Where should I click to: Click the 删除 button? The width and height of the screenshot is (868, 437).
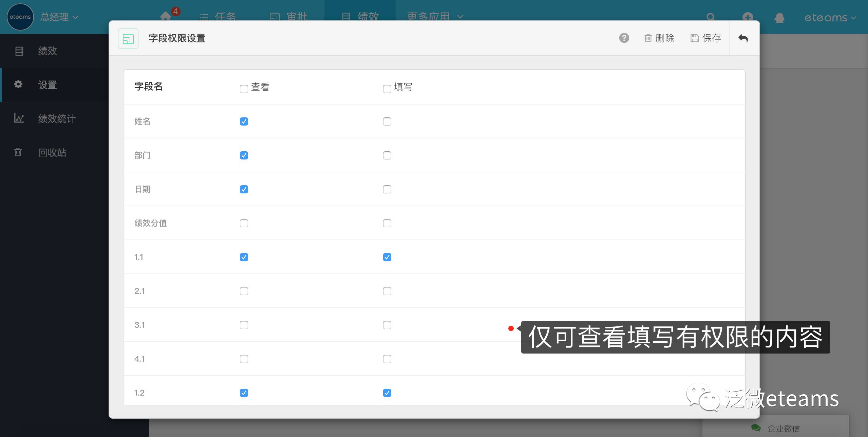(x=659, y=38)
